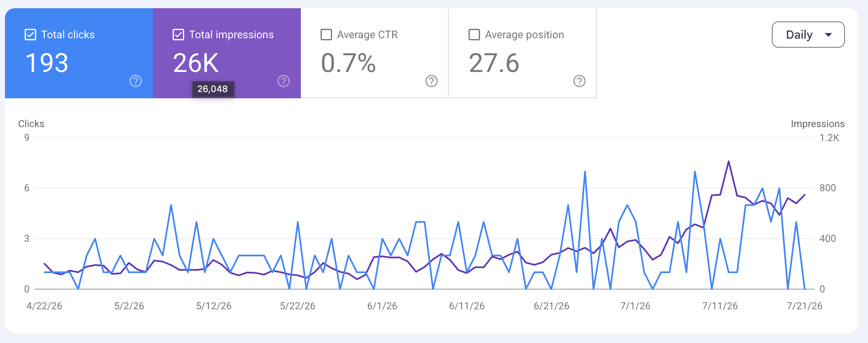Image resolution: width=868 pixels, height=343 pixels.
Task: Click the 6/1/26 date label
Action: [382, 306]
